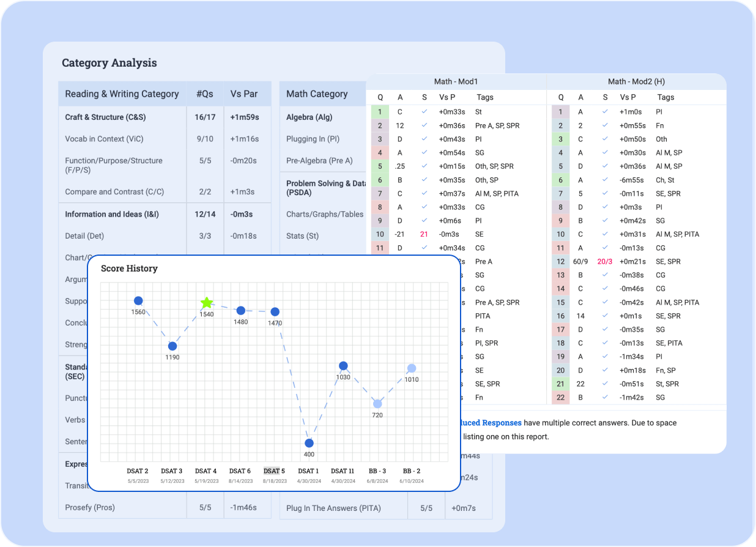
Task: Switch to the Math - Mod1 section header
Action: [x=456, y=81]
